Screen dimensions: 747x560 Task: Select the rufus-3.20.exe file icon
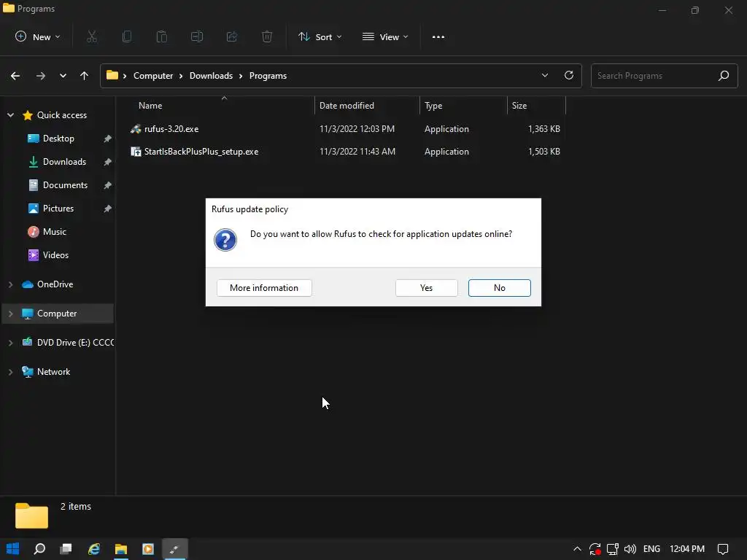(136, 128)
